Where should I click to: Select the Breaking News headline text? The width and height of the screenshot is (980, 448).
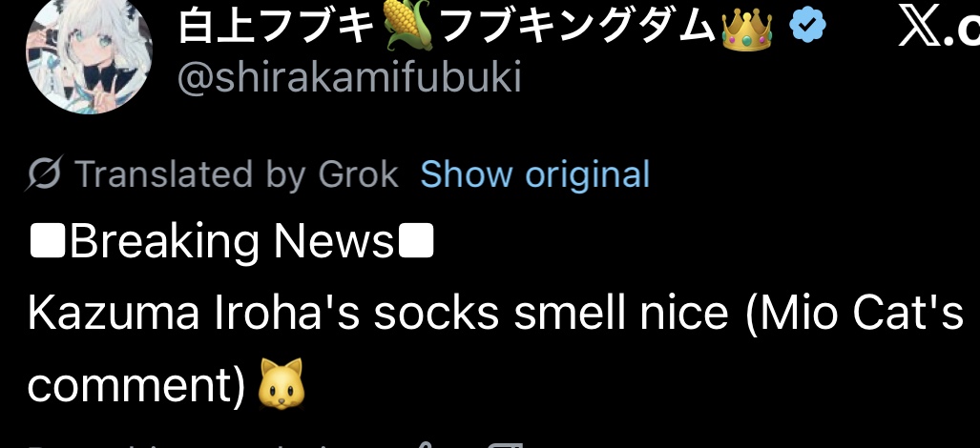(231, 242)
